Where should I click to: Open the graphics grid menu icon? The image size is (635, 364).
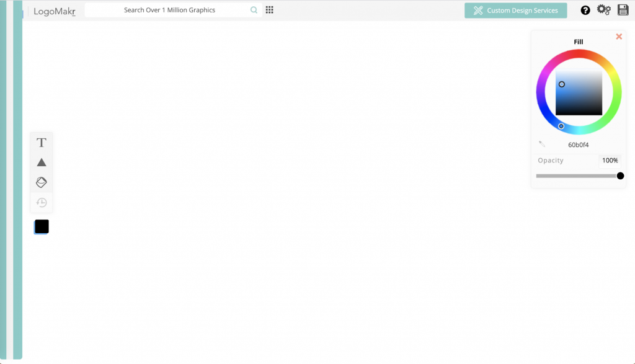click(269, 10)
